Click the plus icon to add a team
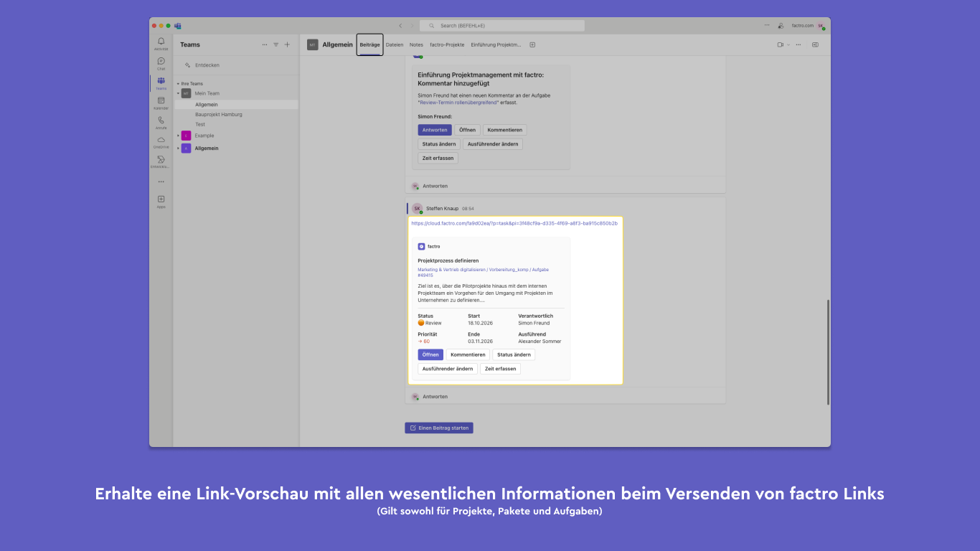 pos(287,44)
